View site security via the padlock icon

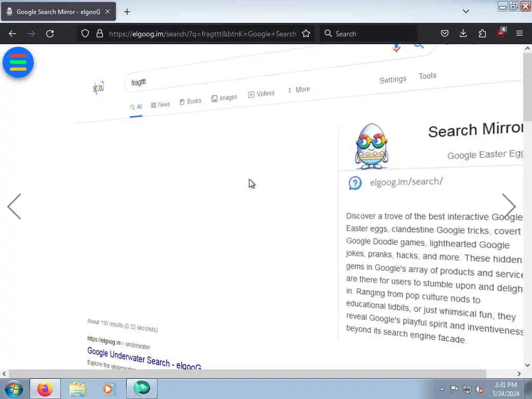(99, 33)
